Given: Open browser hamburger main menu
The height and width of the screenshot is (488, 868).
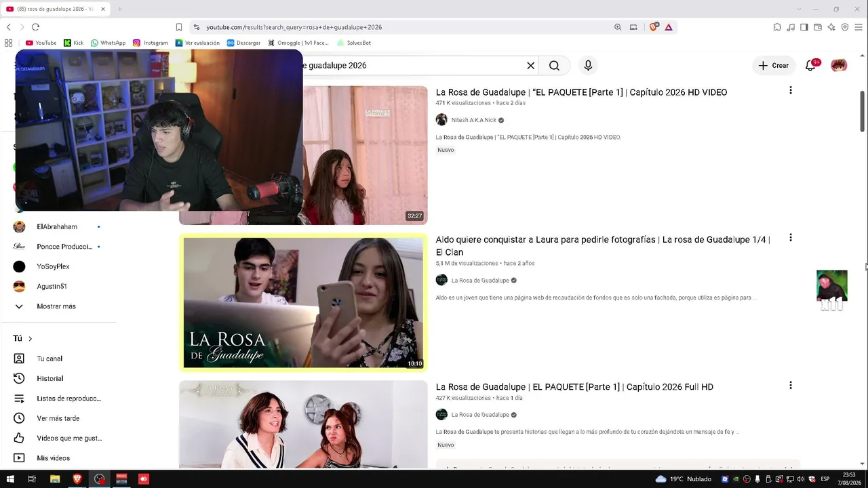Looking at the screenshot, I should 859,27.
